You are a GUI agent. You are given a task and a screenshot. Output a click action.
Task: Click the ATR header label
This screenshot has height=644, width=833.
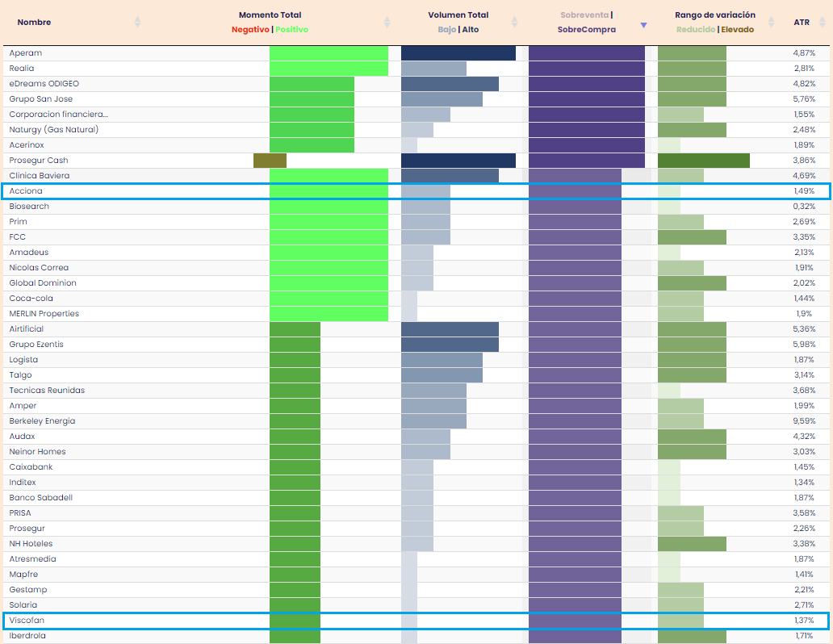[802, 23]
